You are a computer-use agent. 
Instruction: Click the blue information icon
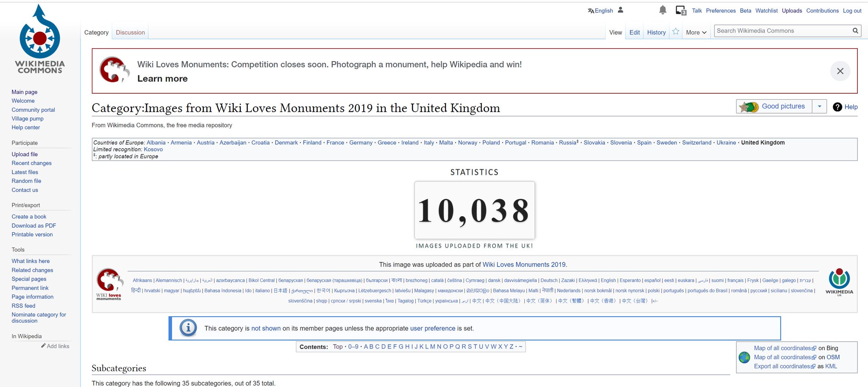pos(188,328)
